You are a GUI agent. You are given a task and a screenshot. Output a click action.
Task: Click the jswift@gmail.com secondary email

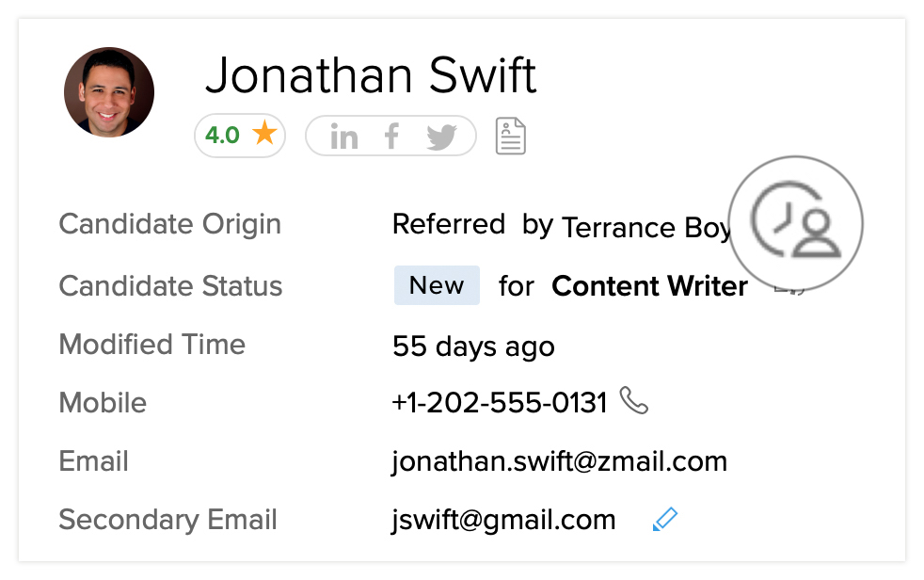(x=503, y=520)
